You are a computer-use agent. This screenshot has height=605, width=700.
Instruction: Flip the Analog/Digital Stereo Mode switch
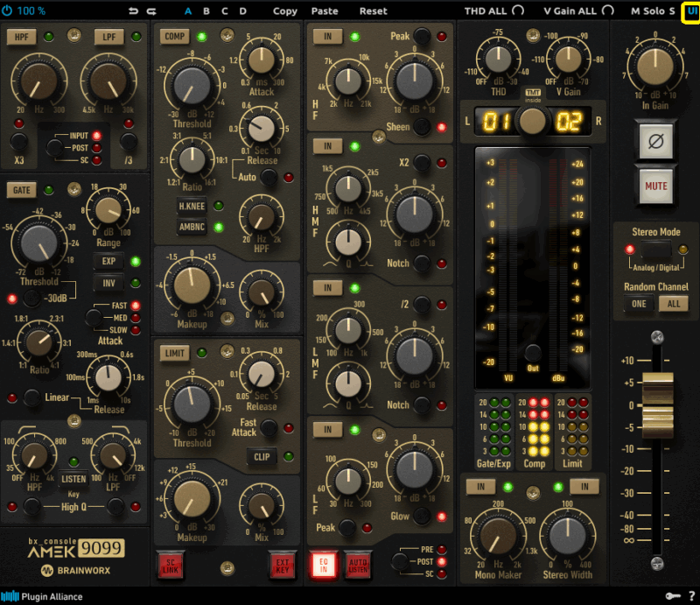click(x=655, y=249)
